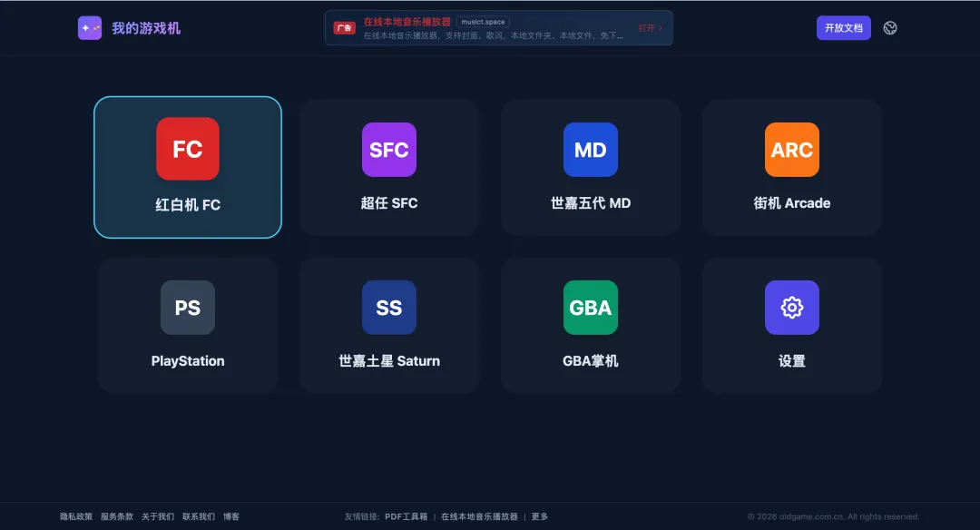Click the 在线本地音乐播放器 ad title

pyautogui.click(x=407, y=22)
